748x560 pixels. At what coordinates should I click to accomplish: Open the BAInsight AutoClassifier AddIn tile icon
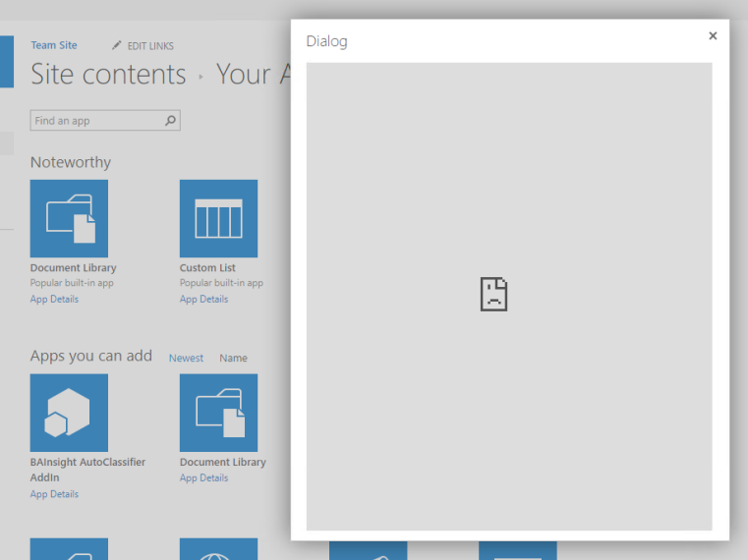[69, 413]
